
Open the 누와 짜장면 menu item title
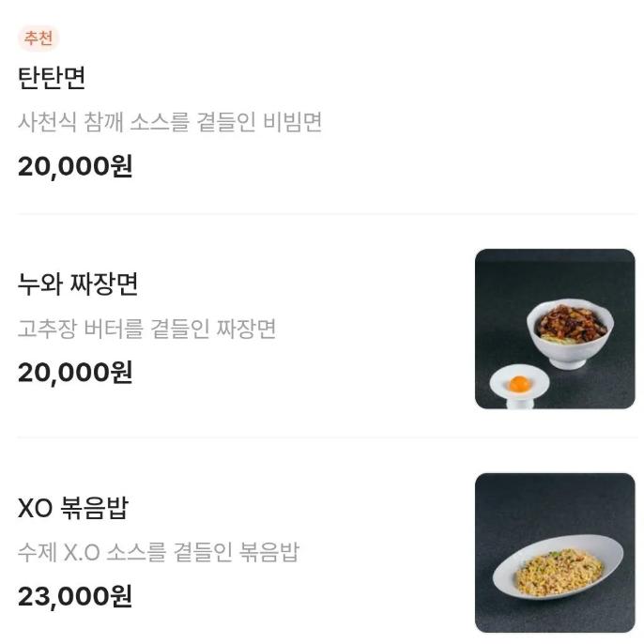(78, 284)
